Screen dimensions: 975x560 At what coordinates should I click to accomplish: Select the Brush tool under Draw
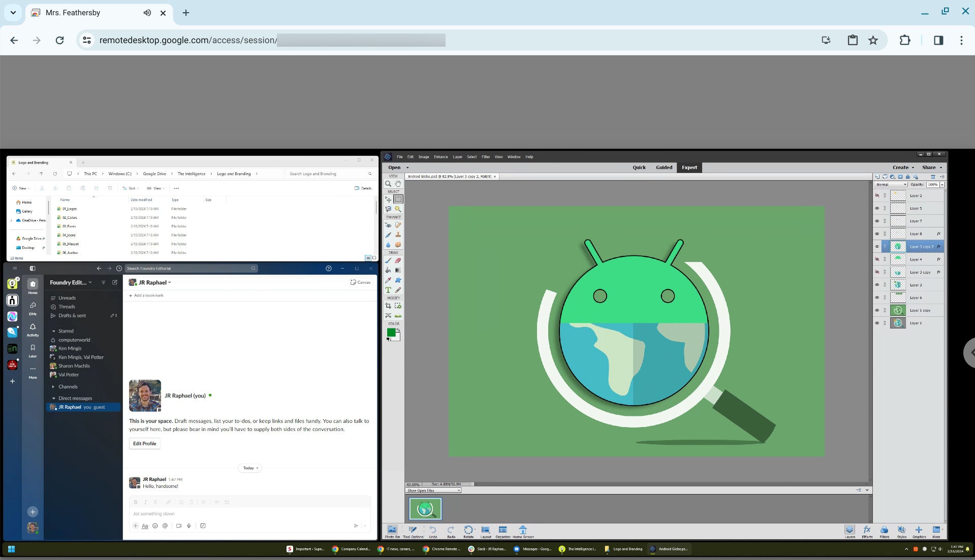pyautogui.click(x=388, y=260)
